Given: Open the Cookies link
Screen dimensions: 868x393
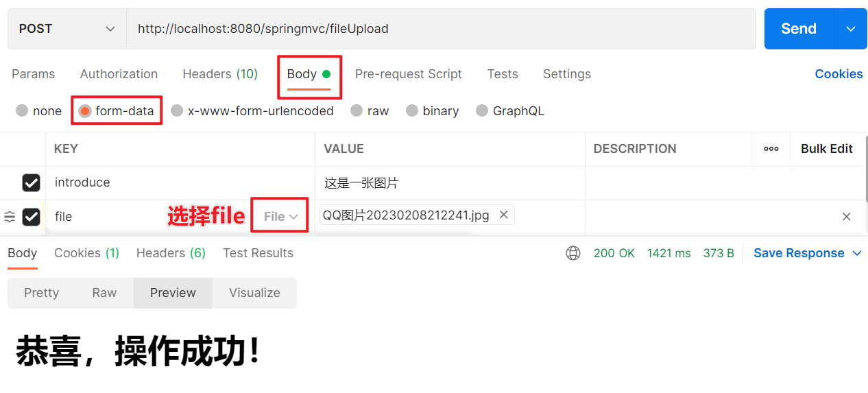Looking at the screenshot, I should [839, 74].
